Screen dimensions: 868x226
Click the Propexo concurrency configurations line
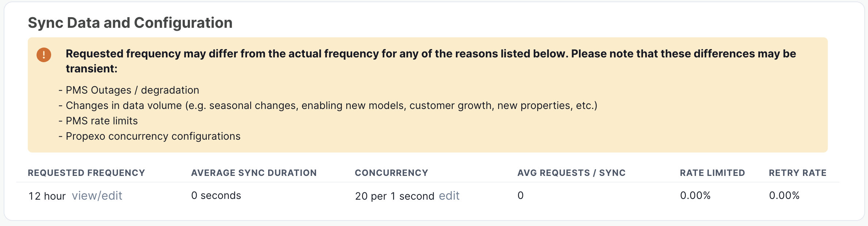coord(153,136)
